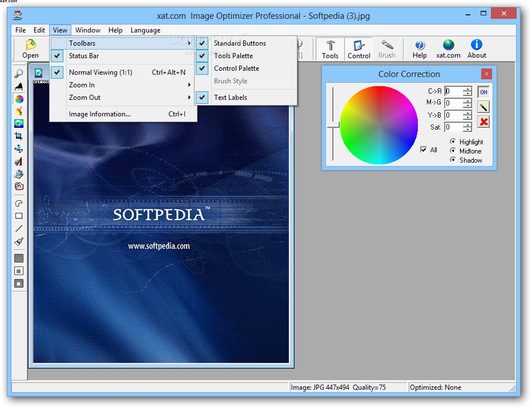The image size is (532, 408).
Task: Decrease the Sat. value with down arrow
Action: pos(467,130)
